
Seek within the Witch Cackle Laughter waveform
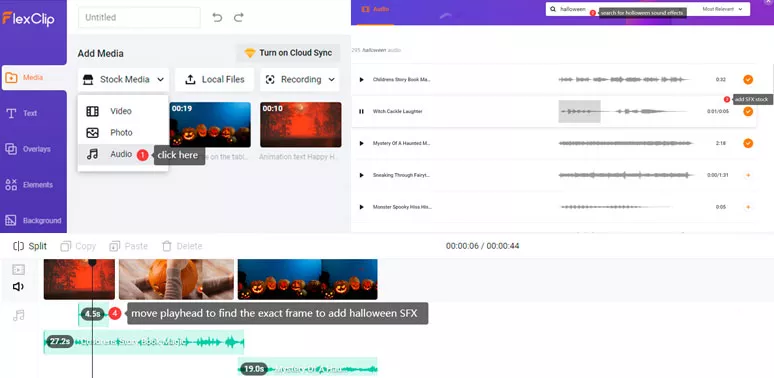pos(624,112)
